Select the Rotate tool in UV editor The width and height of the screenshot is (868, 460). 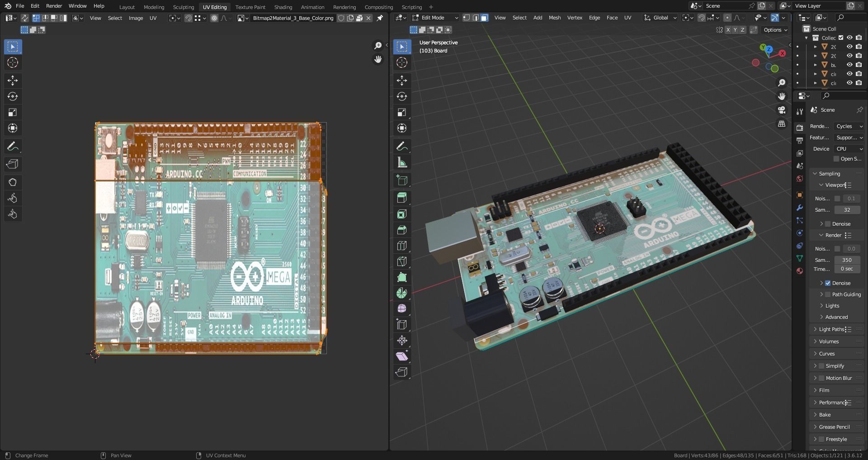13,96
